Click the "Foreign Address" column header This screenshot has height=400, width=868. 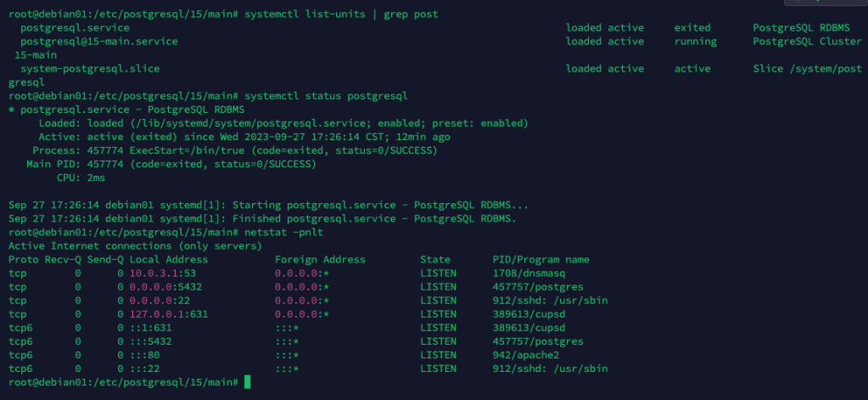(320, 260)
